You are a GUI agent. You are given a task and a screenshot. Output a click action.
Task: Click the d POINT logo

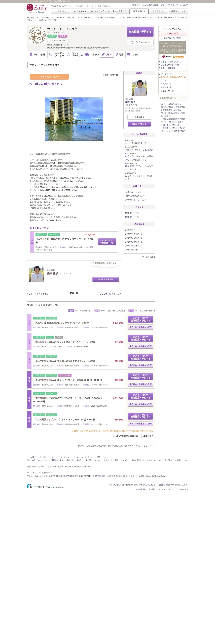coord(167,57)
